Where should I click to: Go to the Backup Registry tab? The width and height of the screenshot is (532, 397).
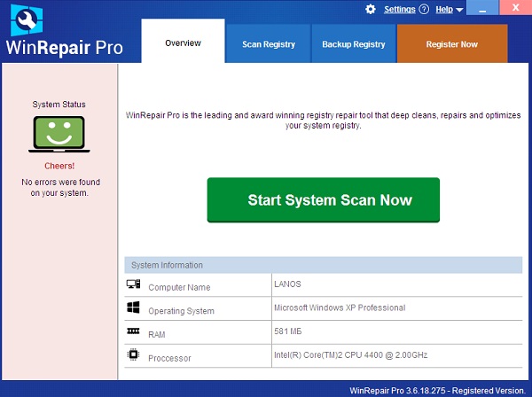pyautogui.click(x=353, y=44)
